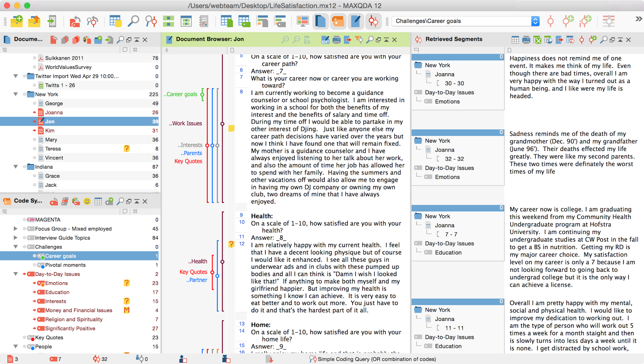Click New document group icon in Document System
The image size is (644, 364).
click(98, 39)
